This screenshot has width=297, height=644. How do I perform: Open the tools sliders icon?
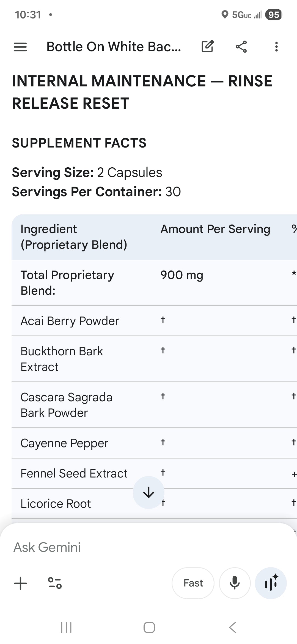coord(55,583)
